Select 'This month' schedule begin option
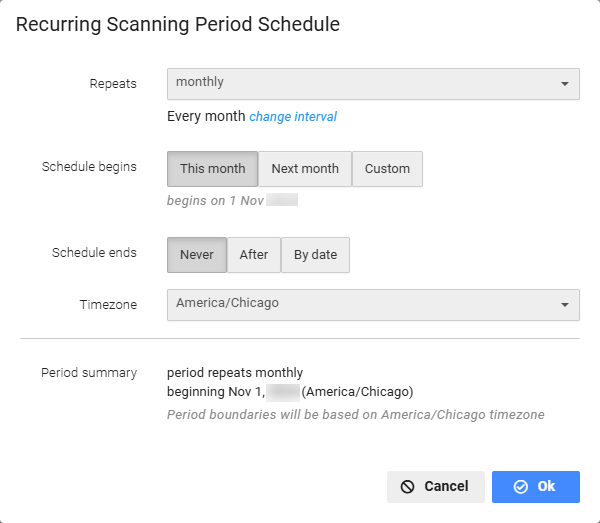This screenshot has height=523, width=600. point(212,169)
